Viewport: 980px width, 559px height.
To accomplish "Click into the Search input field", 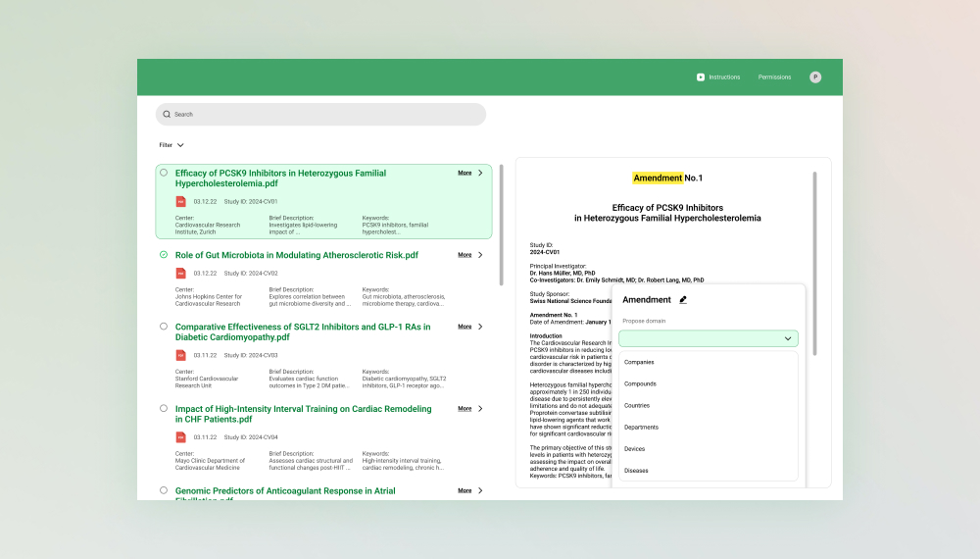I will click(320, 115).
